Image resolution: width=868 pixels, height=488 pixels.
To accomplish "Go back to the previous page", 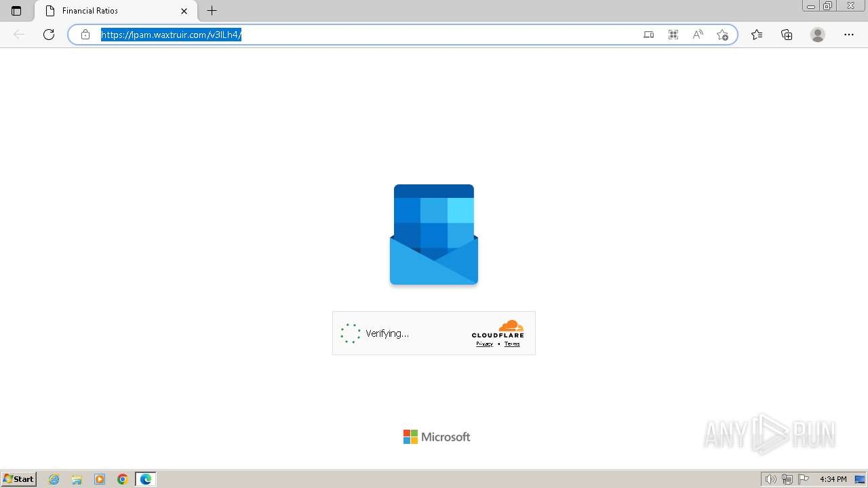I will tap(19, 35).
